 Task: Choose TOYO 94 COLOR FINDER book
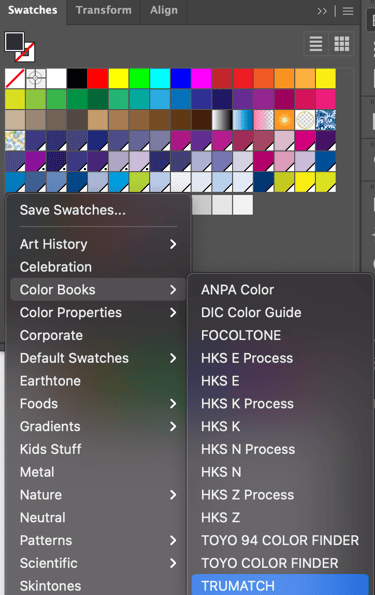point(280,540)
